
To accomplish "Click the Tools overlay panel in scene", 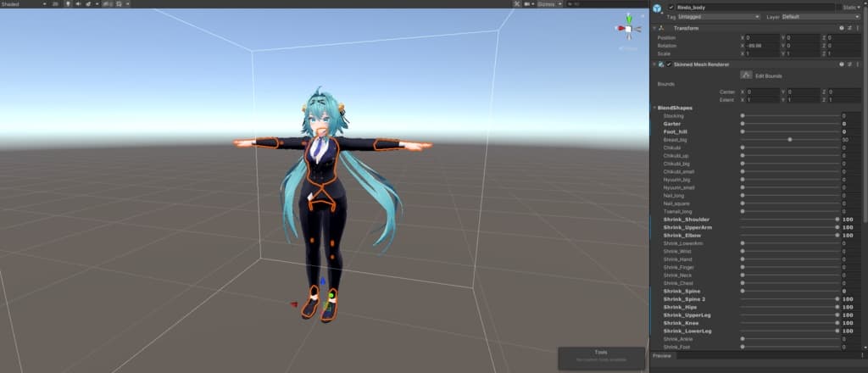I will 601,358.
